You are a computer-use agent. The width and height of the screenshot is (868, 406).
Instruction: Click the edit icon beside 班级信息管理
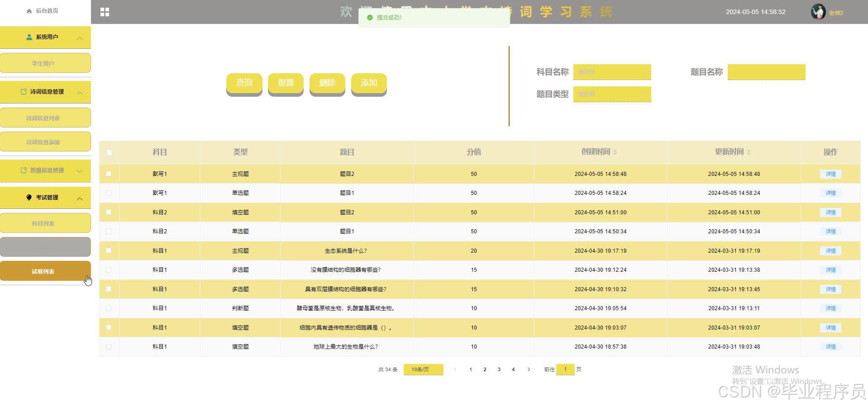[24, 170]
